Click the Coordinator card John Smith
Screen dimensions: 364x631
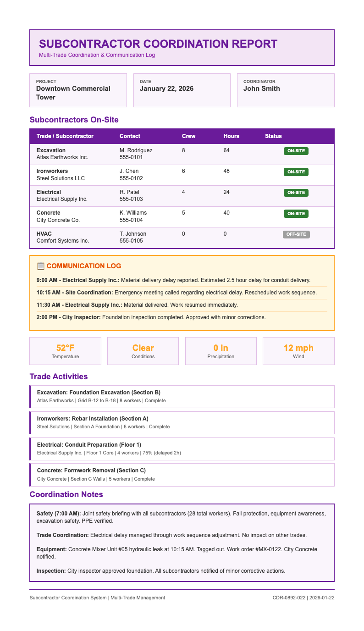coord(285,90)
